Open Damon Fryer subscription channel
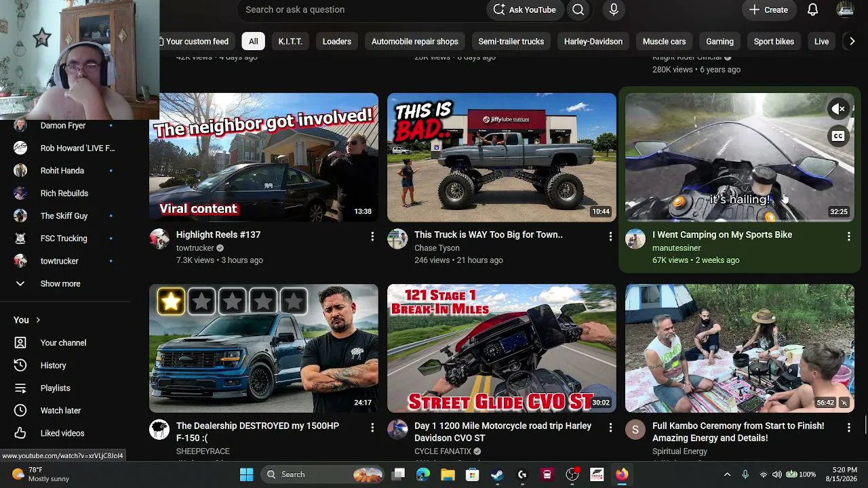 (x=63, y=125)
